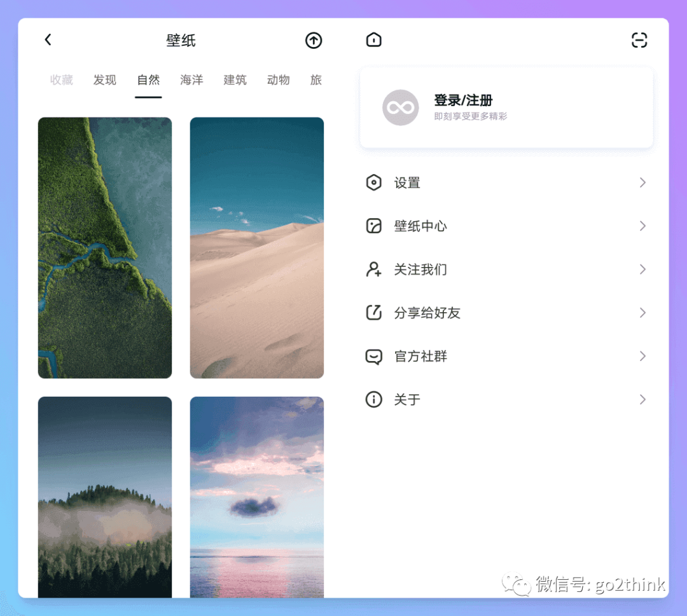The height and width of the screenshot is (616, 687).
Task: Switch to the 海洋 tab
Action: (191, 79)
